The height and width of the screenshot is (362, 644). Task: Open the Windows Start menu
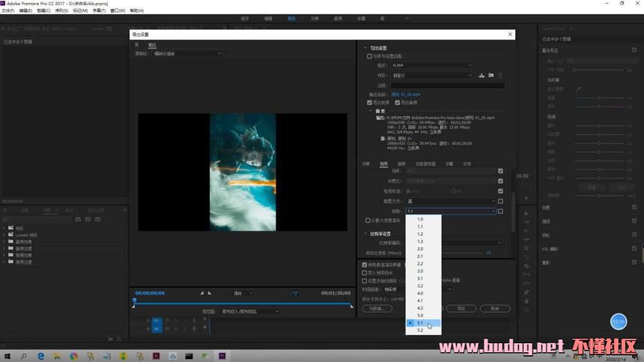tap(7, 356)
